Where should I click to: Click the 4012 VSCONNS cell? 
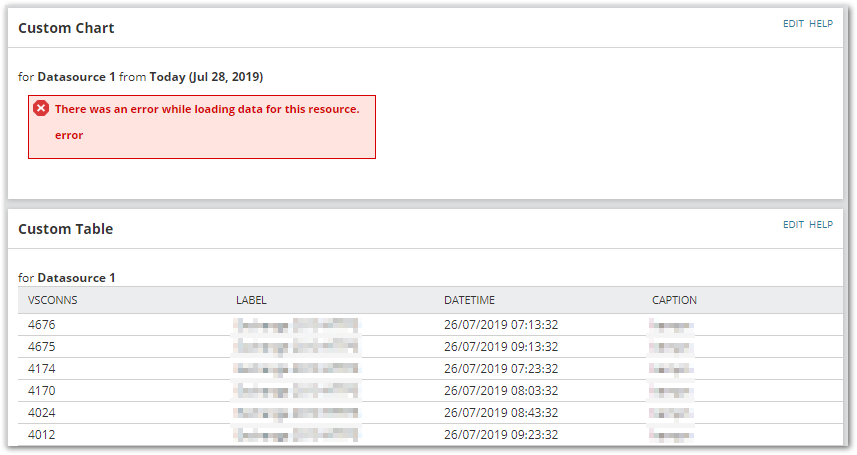[x=42, y=435]
